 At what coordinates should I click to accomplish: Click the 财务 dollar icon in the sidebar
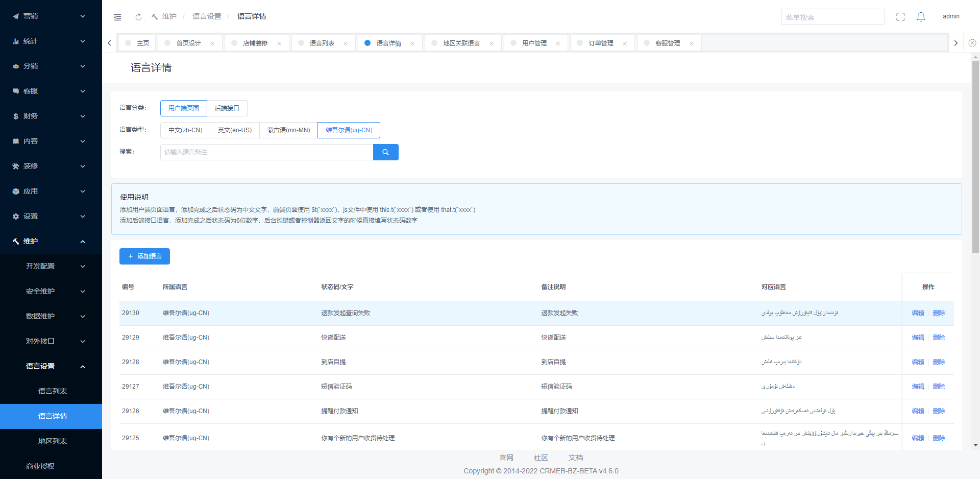[16, 116]
